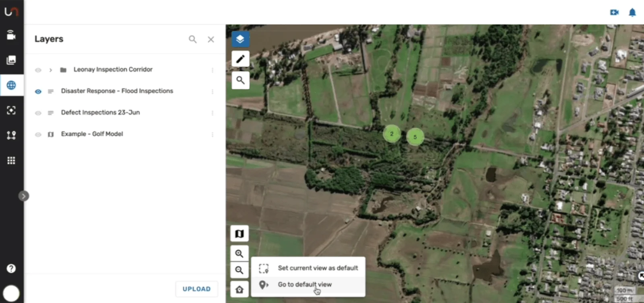Screen dimensions: 644x303
Task: Show the Defect Inspections 23-Jun layer
Action: (x=38, y=113)
